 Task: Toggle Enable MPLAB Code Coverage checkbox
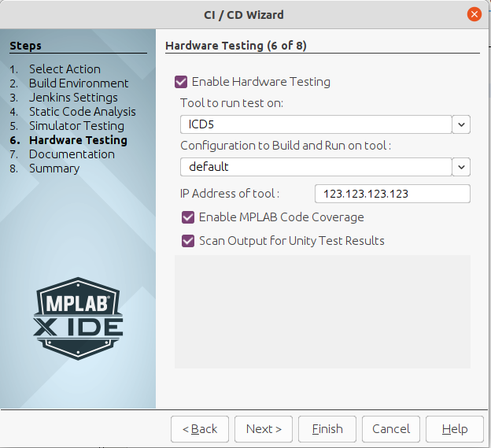pos(188,217)
